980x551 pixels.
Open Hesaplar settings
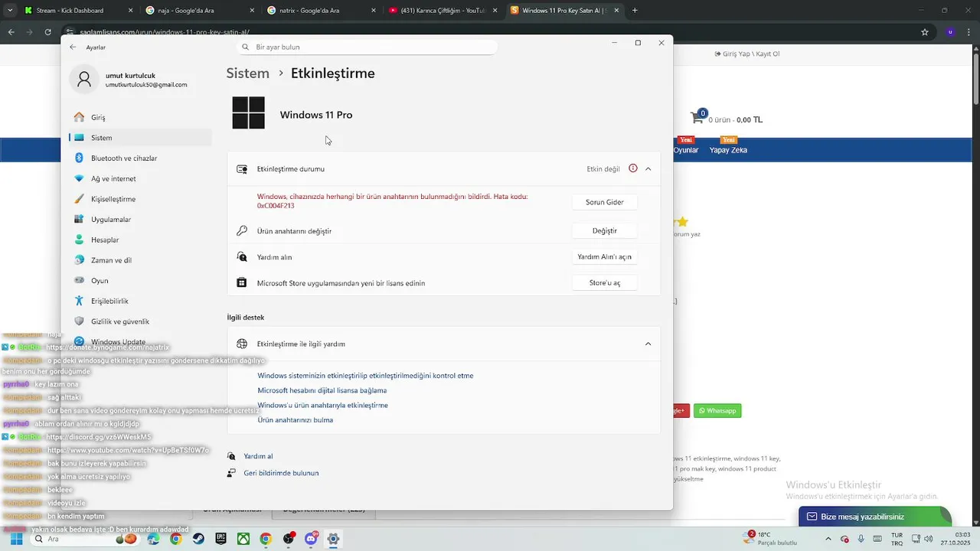(140, 240)
